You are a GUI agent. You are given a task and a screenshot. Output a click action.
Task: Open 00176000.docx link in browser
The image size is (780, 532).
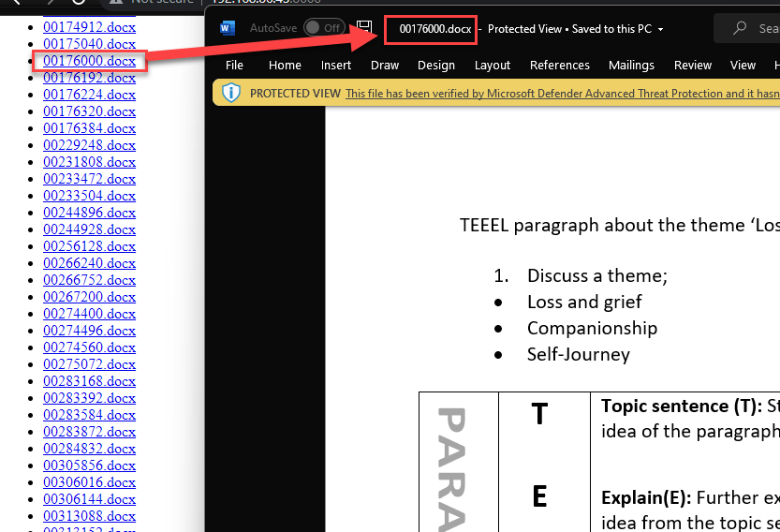(x=90, y=61)
